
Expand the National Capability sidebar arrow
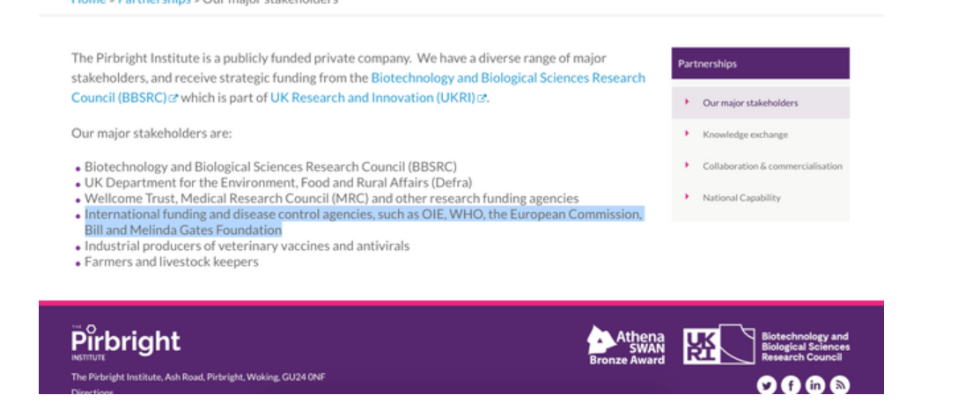click(687, 197)
